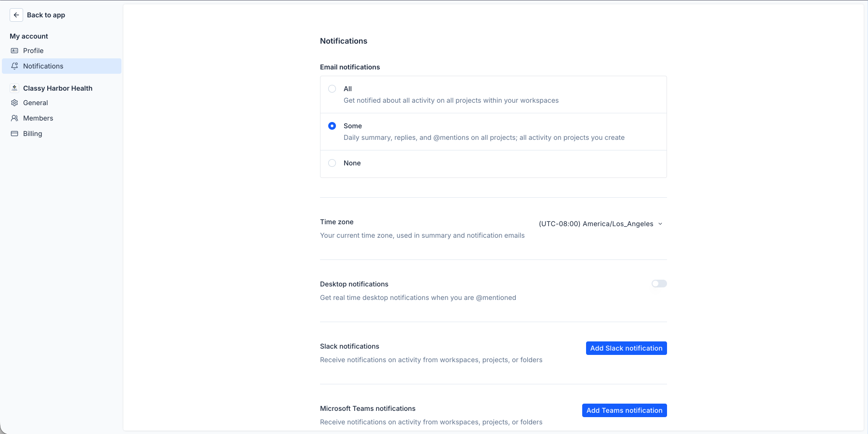
Task: Click the Classy Harbor Health workspace icon
Action: [x=14, y=88]
